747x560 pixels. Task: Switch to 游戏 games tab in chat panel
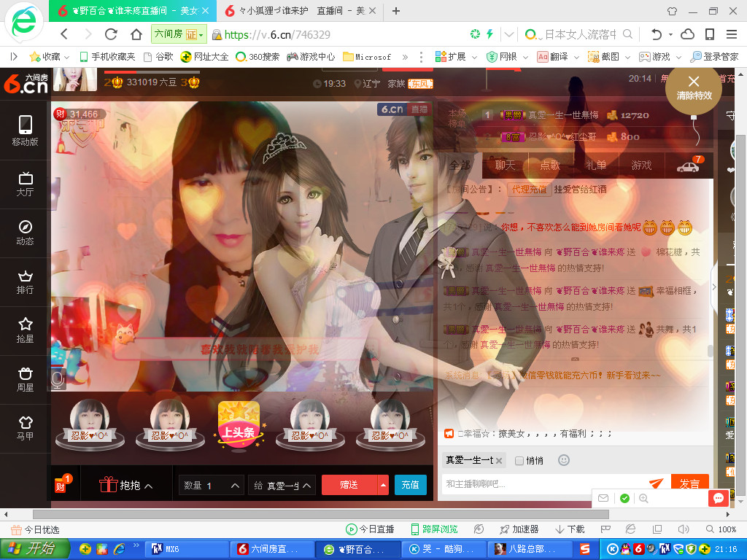tap(641, 166)
